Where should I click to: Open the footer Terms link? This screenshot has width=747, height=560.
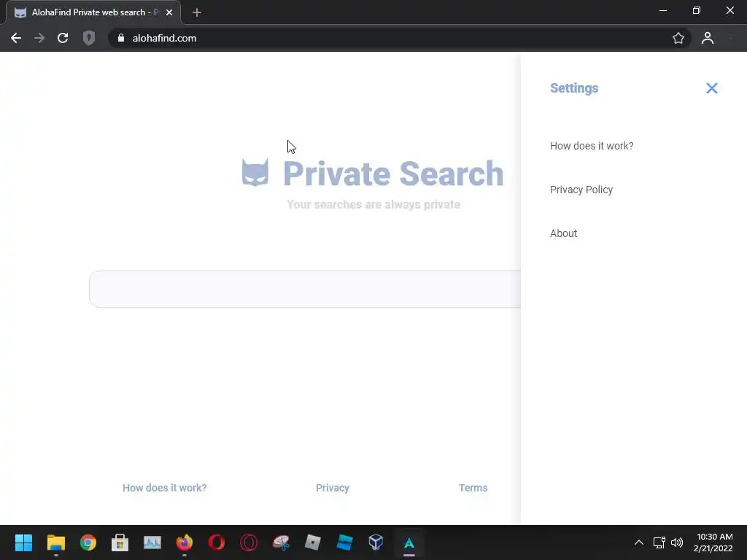473,488
